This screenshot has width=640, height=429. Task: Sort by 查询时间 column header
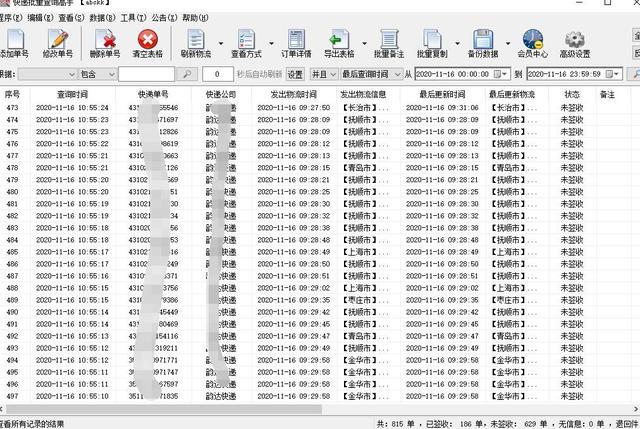click(x=72, y=94)
